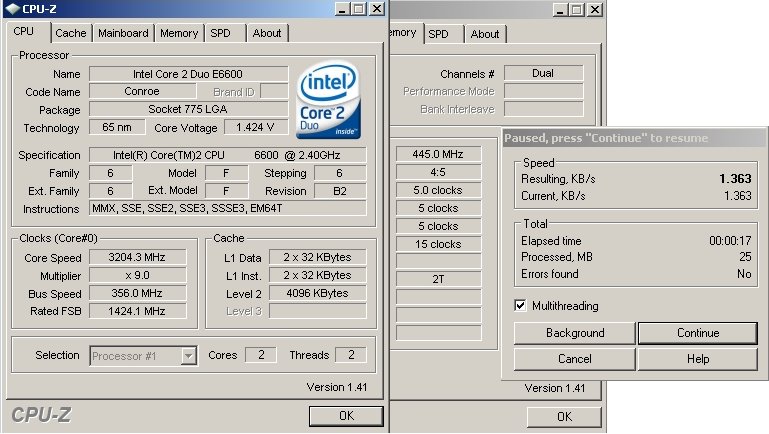Click the FSB:DRAM ratio '4:5'
Image resolution: width=769 pixels, height=434 pixels.
[x=438, y=172]
